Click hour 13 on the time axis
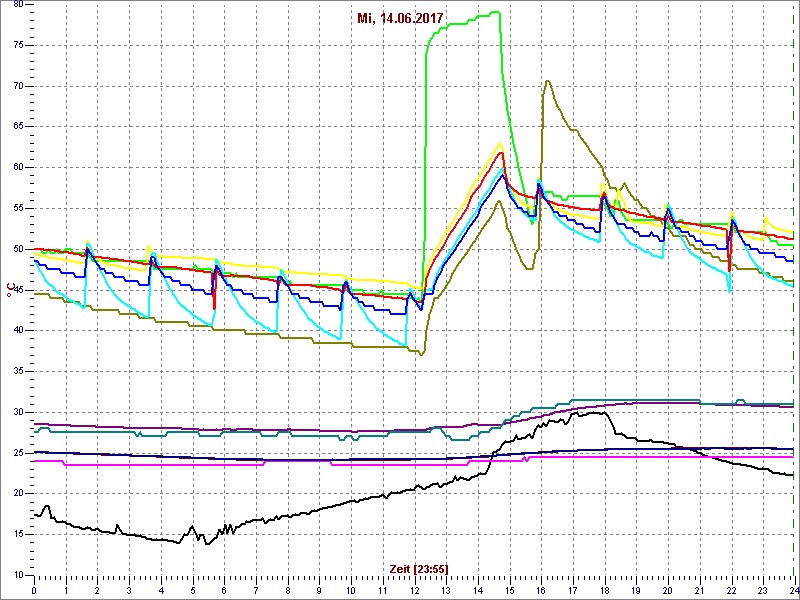 446,590
